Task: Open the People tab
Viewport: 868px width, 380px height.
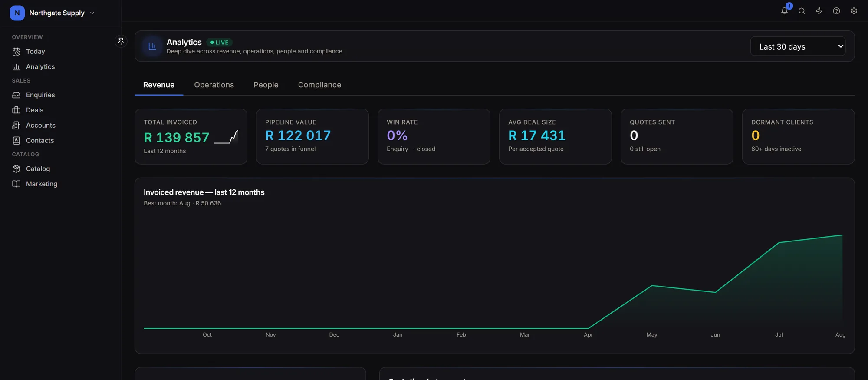Action: click(x=266, y=85)
